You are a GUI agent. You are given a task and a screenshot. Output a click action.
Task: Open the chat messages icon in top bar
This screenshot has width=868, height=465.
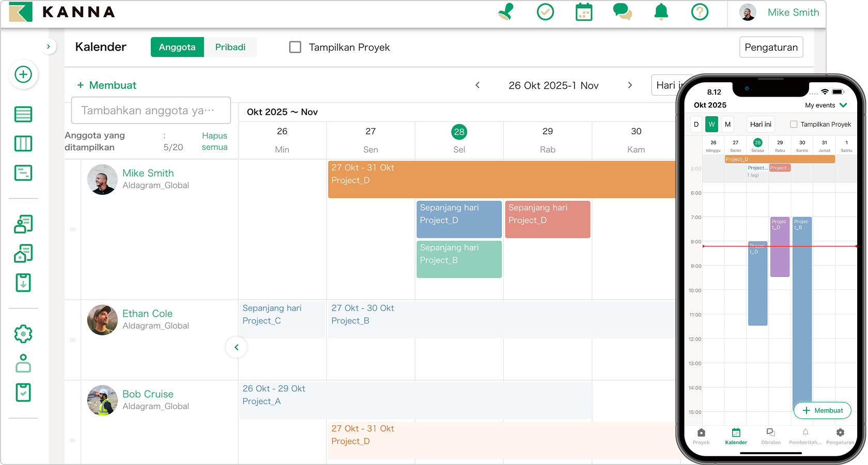(x=622, y=12)
